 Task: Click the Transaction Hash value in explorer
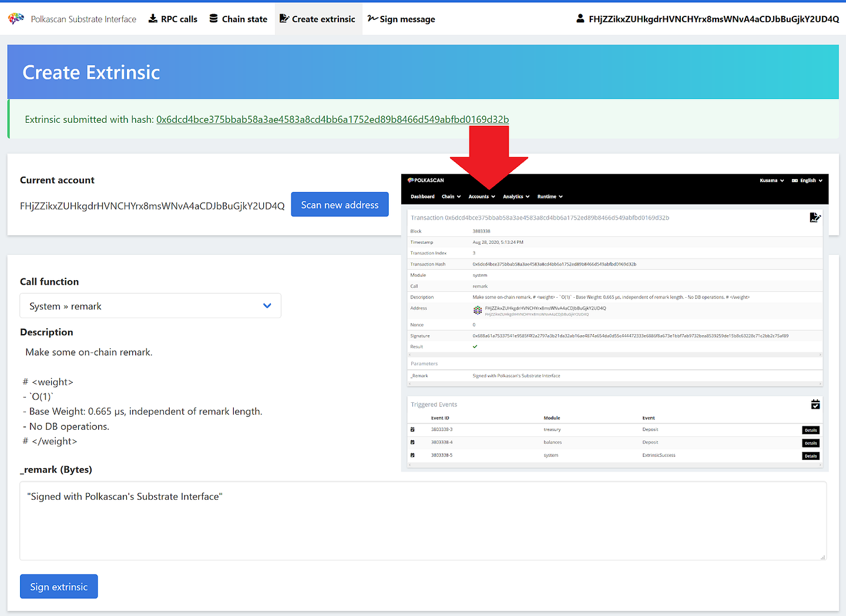pyautogui.click(x=554, y=264)
